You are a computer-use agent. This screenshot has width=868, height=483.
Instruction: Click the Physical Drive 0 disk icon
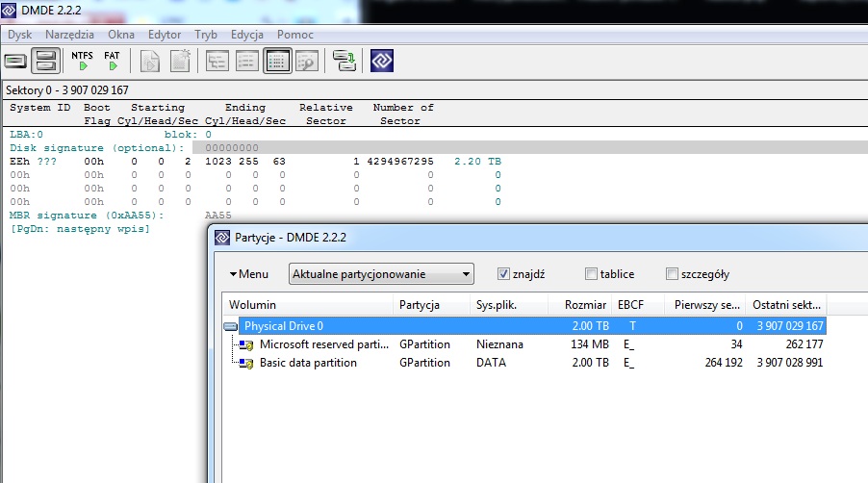(x=230, y=326)
